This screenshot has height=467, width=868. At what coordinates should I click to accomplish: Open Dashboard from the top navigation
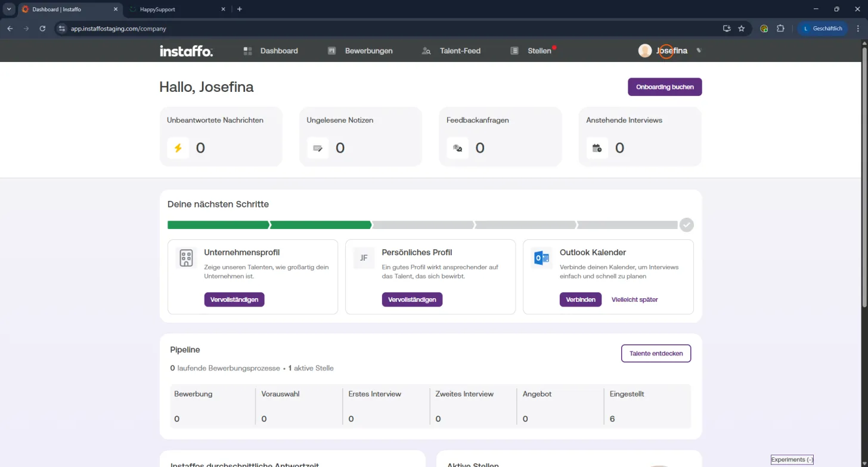pos(271,51)
